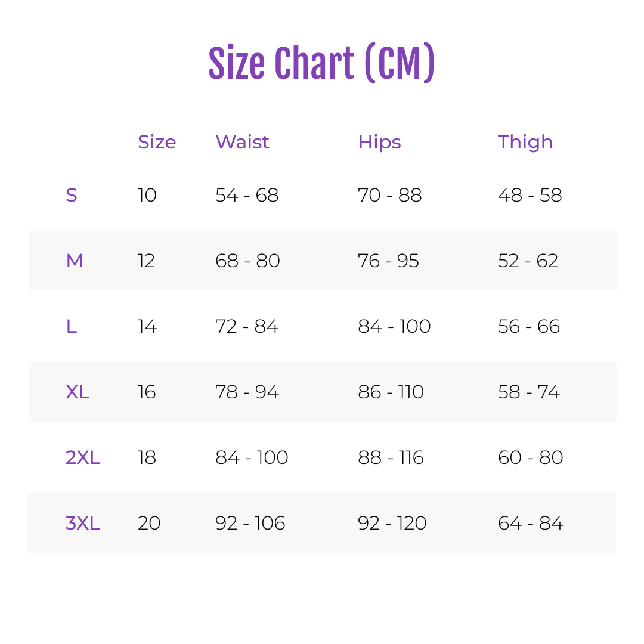The height and width of the screenshot is (644, 644).
Task: Select the Waist column header
Action: point(242,142)
